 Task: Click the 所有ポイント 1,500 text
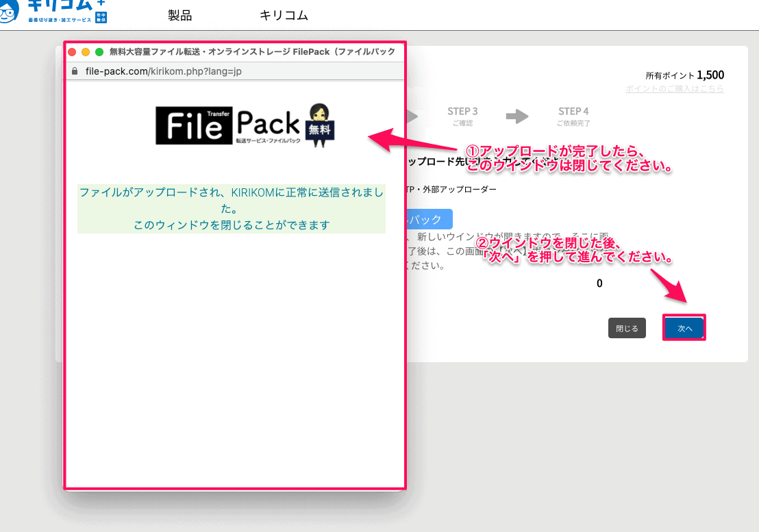pyautogui.click(x=684, y=75)
